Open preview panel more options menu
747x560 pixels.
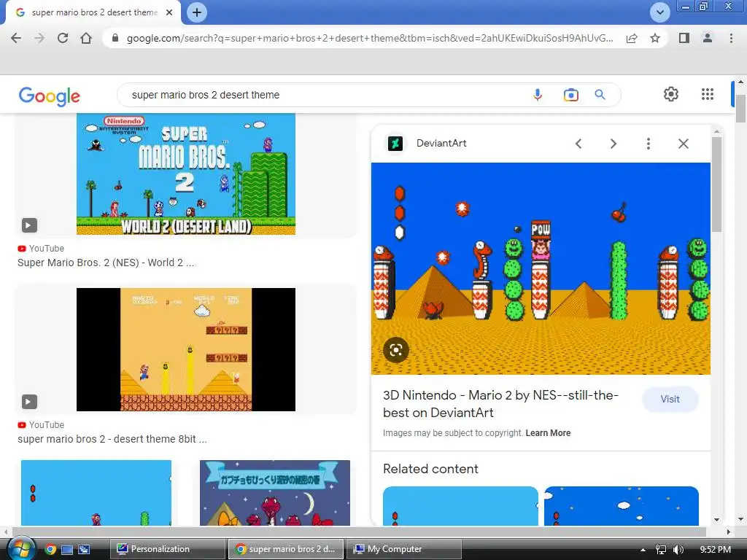click(x=648, y=144)
